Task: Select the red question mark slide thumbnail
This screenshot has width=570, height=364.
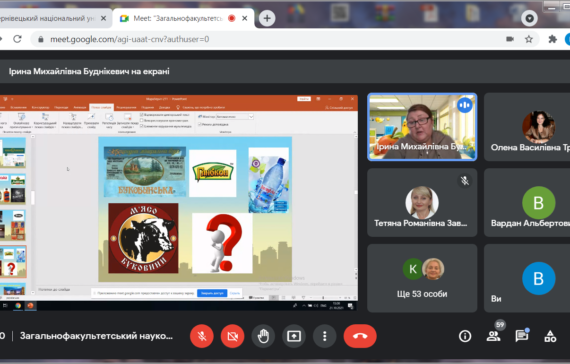Action: (13, 261)
